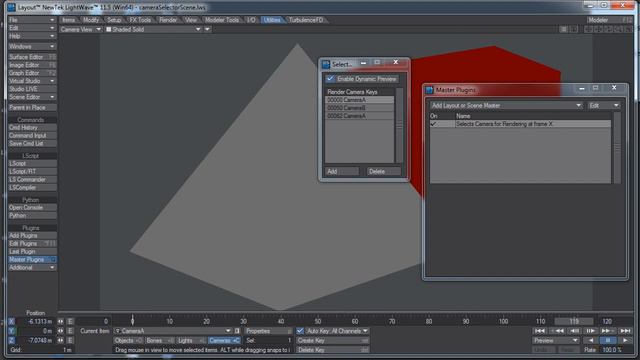Image resolution: width=640 pixels, height=360 pixels.
Task: Open the Current Item CameraA dropdown
Action: click(173, 331)
